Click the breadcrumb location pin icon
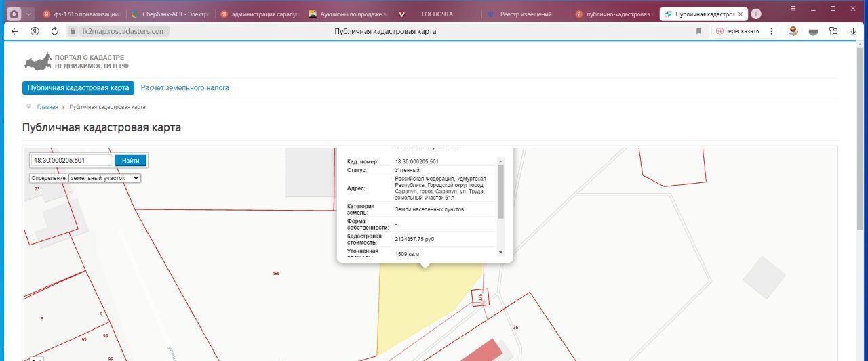The height and width of the screenshot is (361, 868). click(x=28, y=107)
